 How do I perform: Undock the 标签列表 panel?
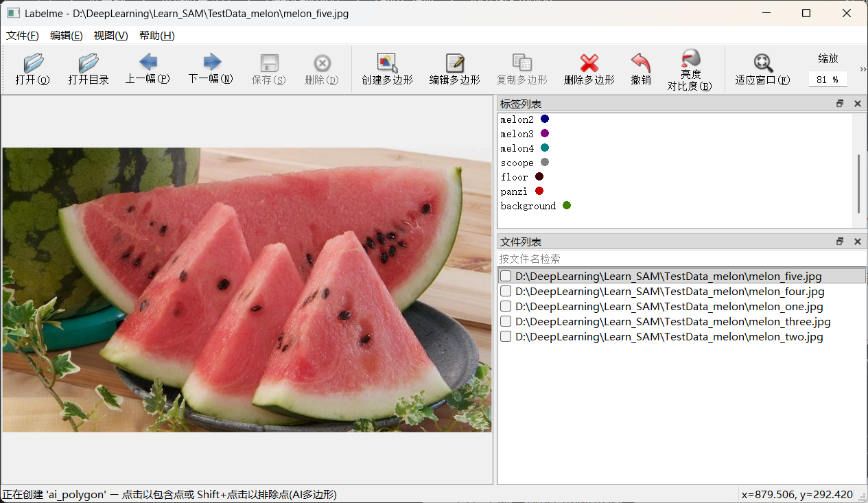840,103
